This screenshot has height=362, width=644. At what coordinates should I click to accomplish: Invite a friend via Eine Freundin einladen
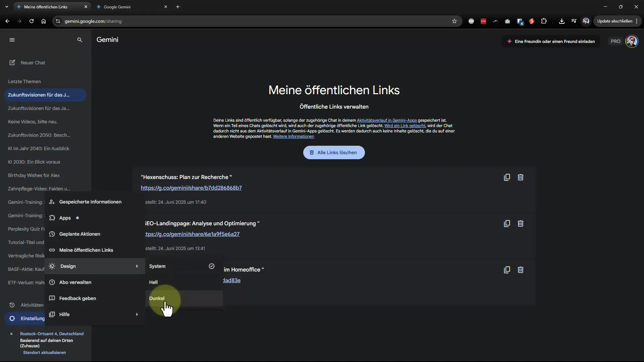[x=551, y=42]
